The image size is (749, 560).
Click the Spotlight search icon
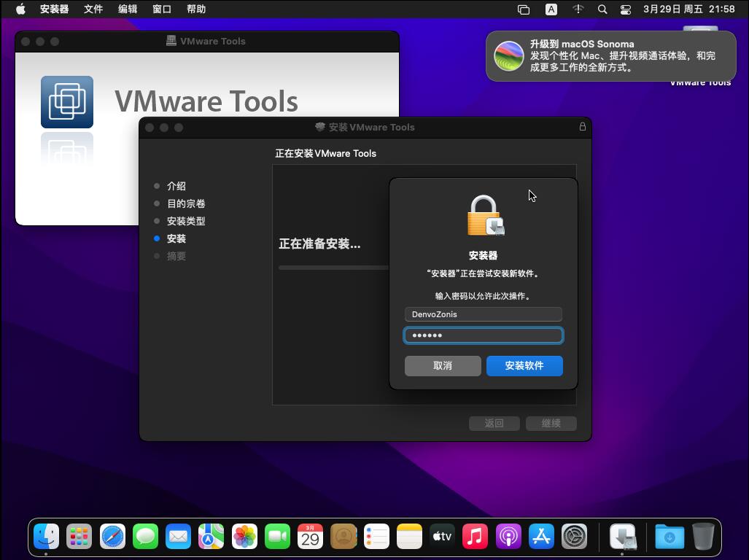point(602,9)
